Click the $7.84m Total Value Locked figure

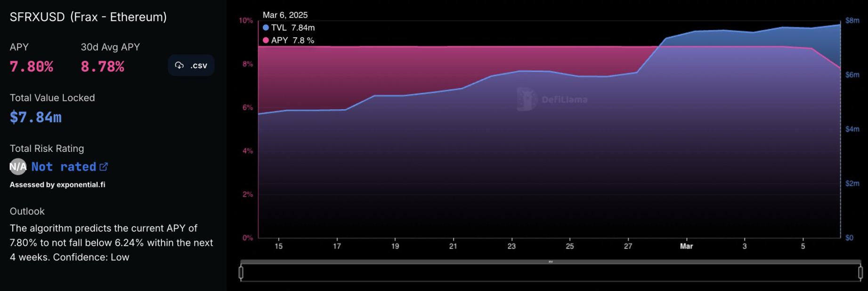point(36,117)
